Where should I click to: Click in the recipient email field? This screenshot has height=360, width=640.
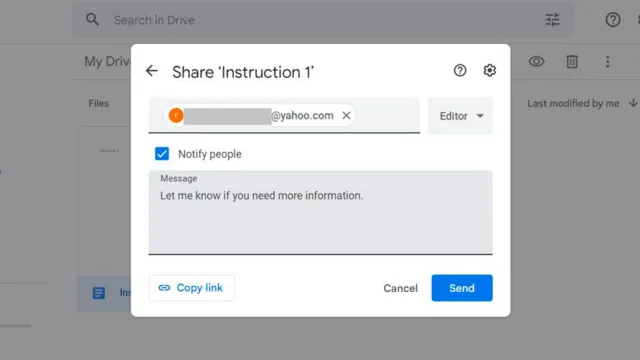click(284, 116)
